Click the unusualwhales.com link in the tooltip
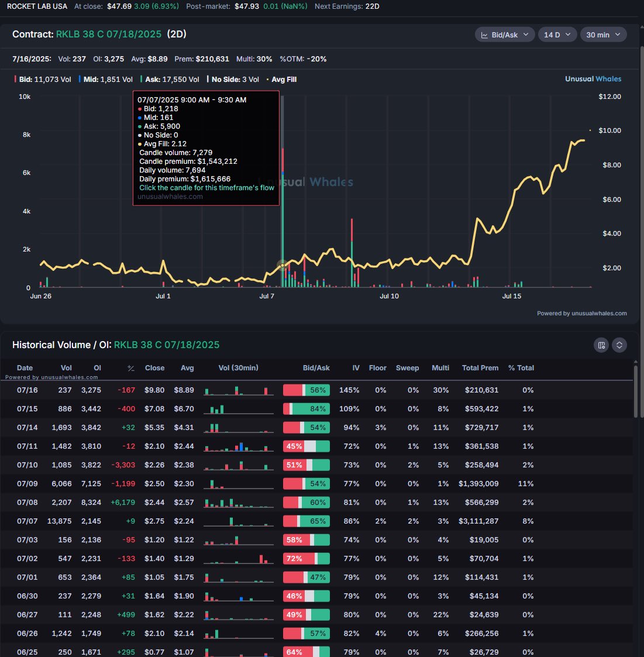 170,197
